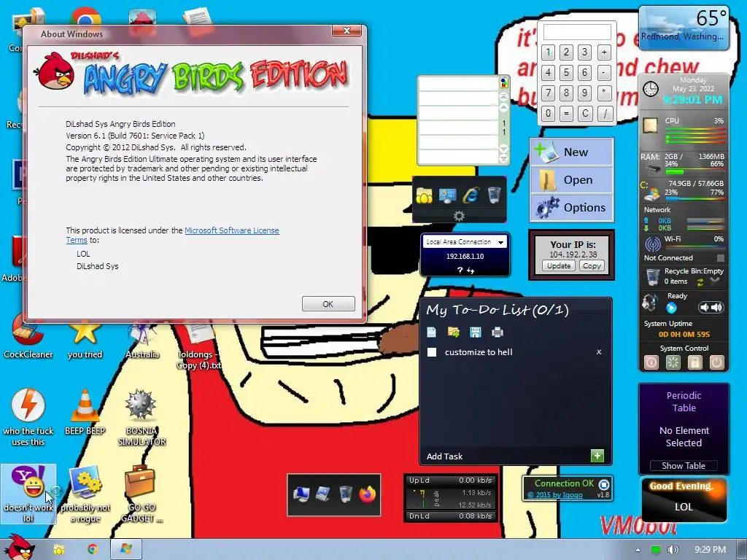Open Internet Explorer in upper launcher gadget

(471, 195)
